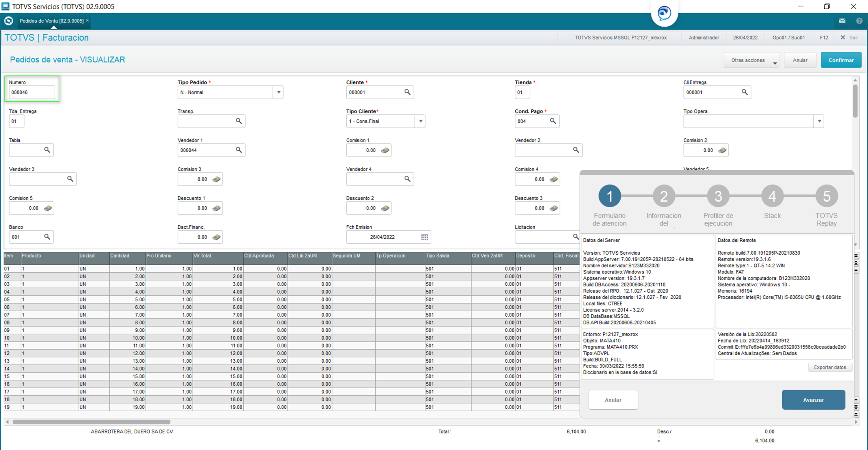The width and height of the screenshot is (868, 450).
Task: Click the Administrador user label
Action: pos(704,37)
